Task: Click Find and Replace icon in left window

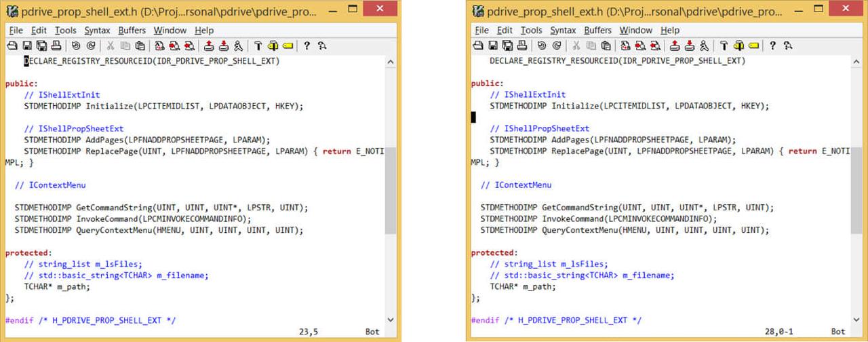Action: [x=160, y=46]
